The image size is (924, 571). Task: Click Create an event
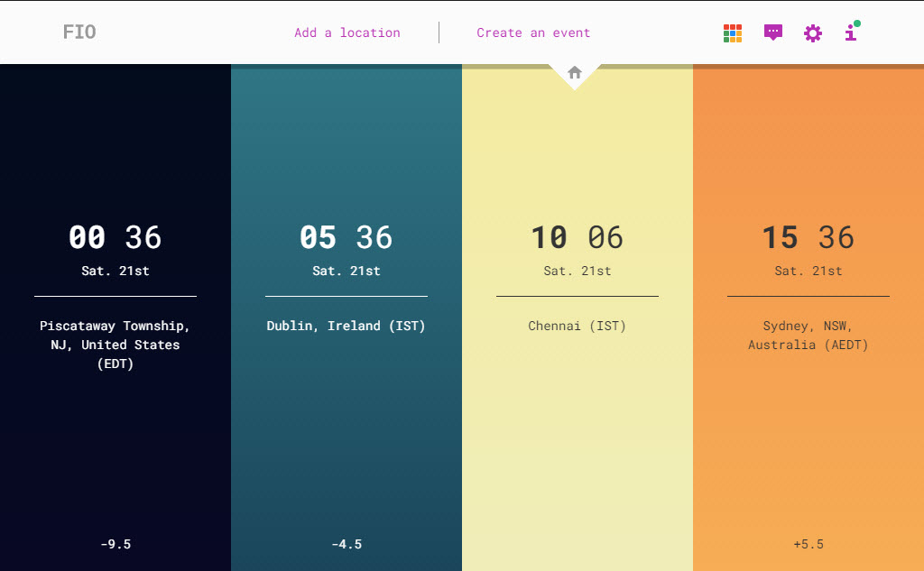[x=533, y=33]
